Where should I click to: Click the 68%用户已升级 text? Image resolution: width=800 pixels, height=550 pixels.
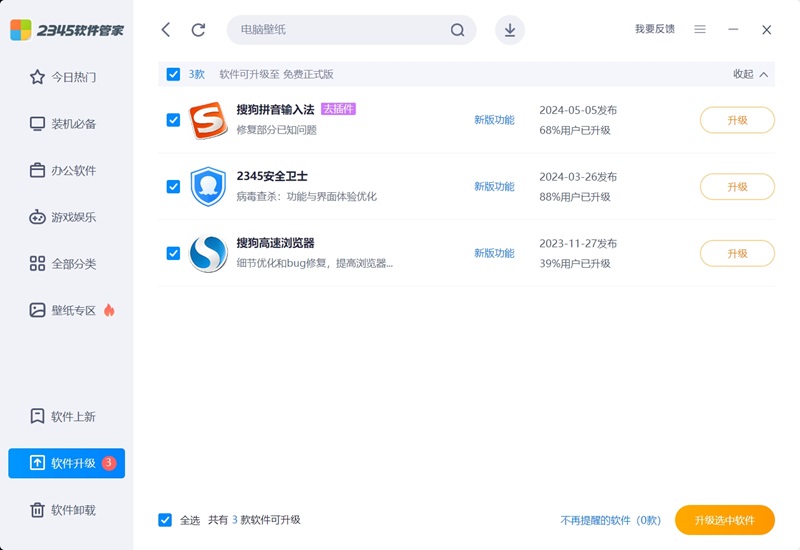click(575, 130)
